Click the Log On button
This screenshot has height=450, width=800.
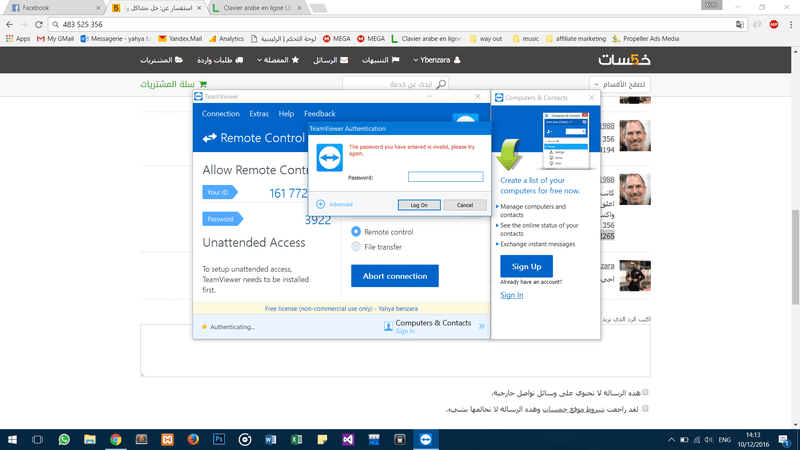coord(419,205)
